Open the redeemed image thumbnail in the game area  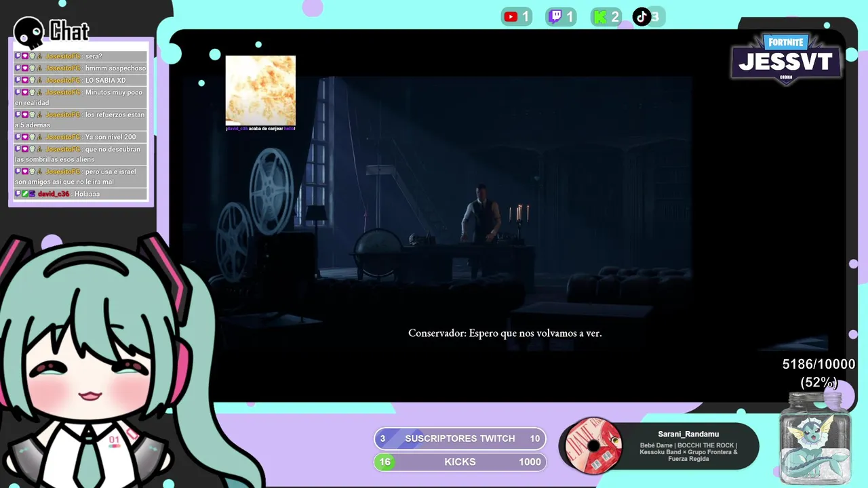click(x=260, y=90)
